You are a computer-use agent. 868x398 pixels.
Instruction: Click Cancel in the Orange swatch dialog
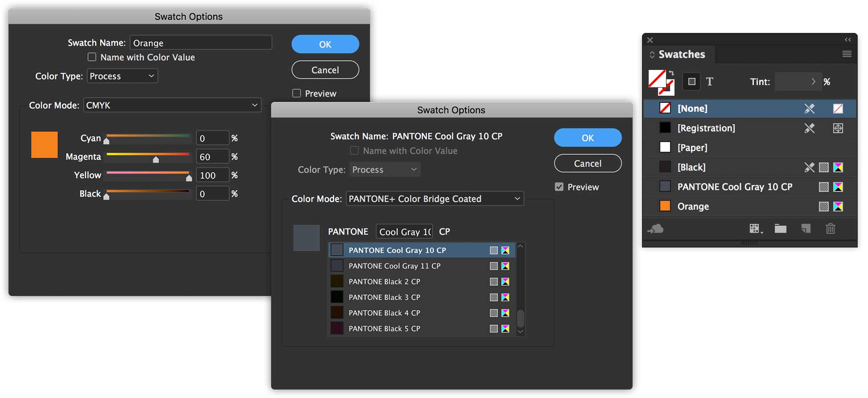point(325,70)
